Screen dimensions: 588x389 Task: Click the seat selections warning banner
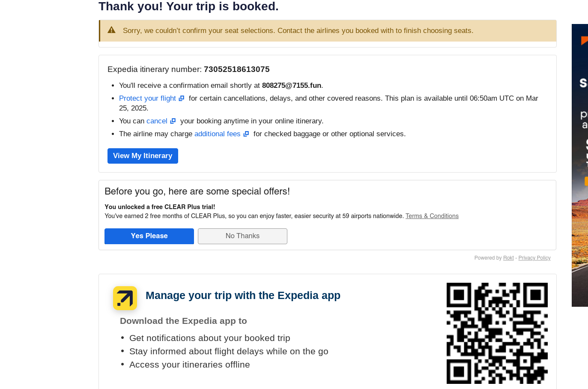pyautogui.click(x=328, y=31)
